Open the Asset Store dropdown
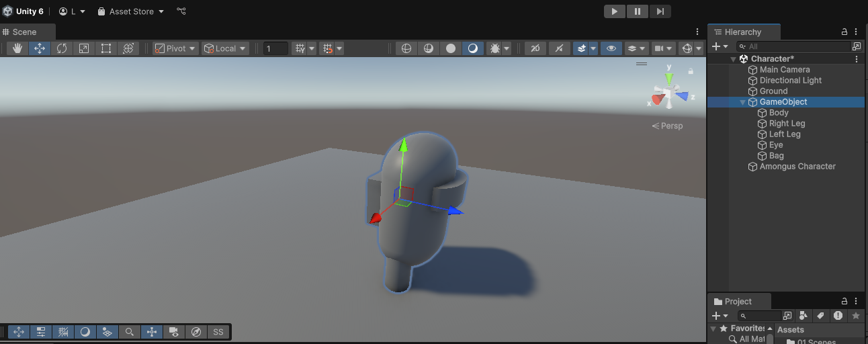The height and width of the screenshot is (344, 868). click(131, 11)
